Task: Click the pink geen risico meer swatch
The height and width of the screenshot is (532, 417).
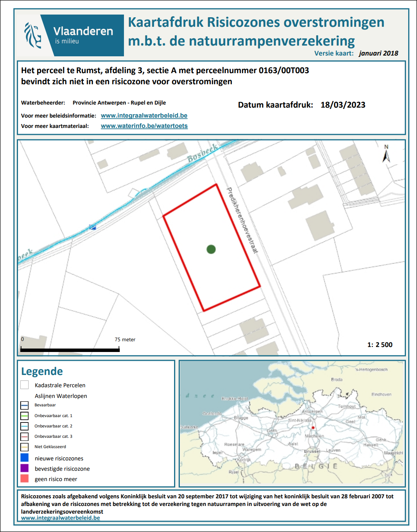Action: tap(24, 478)
